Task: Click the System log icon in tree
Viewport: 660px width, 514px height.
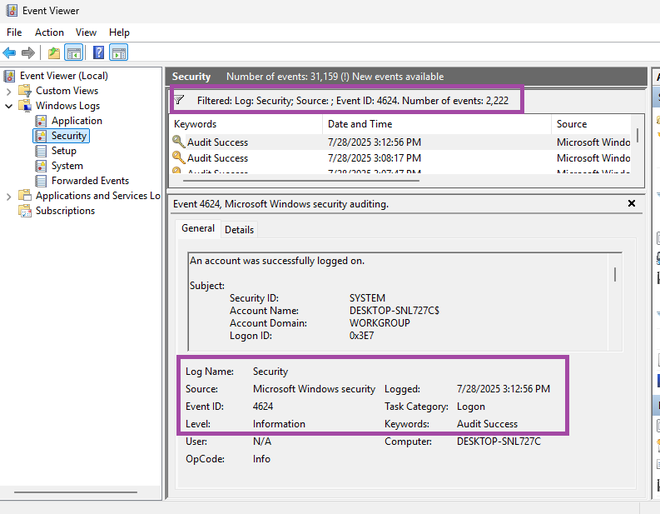Action: click(41, 166)
